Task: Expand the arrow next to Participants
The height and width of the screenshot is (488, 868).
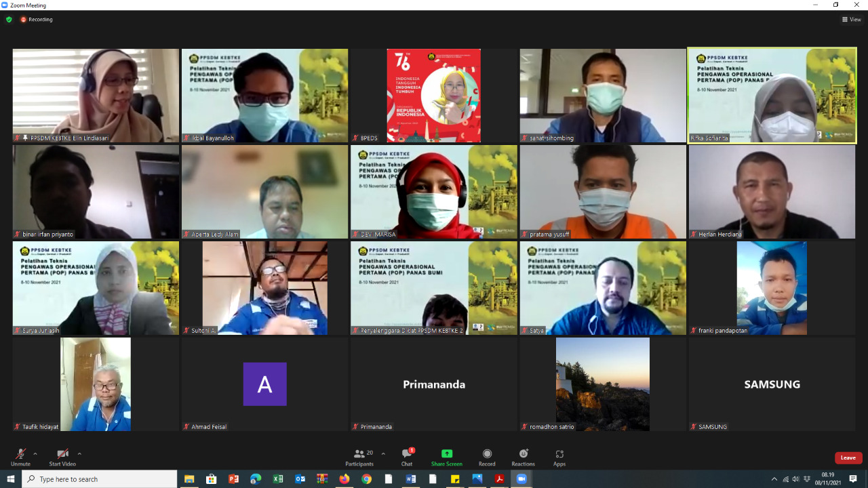Action: pyautogui.click(x=383, y=454)
